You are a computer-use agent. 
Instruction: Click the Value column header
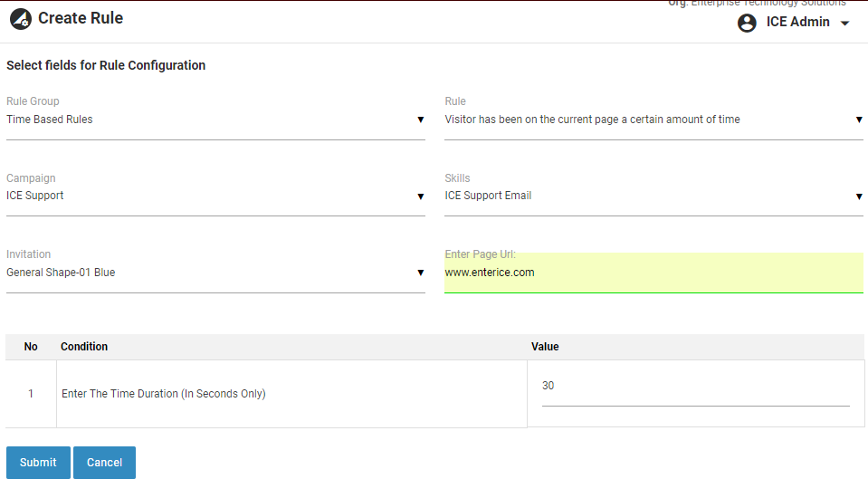(545, 347)
